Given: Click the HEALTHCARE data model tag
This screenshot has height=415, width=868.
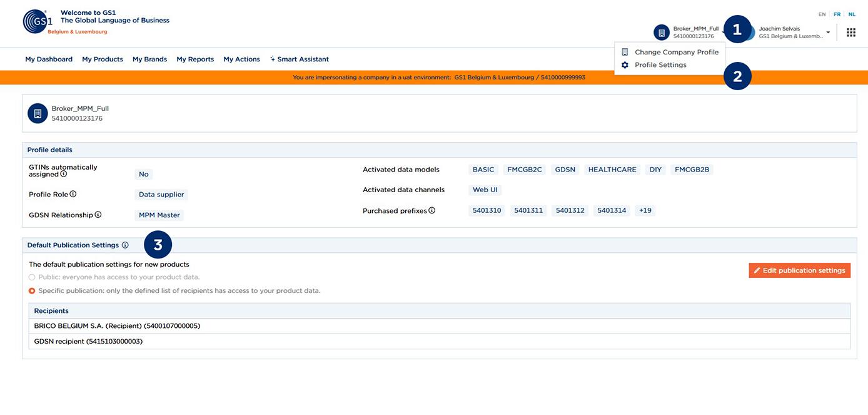Looking at the screenshot, I should [612, 170].
